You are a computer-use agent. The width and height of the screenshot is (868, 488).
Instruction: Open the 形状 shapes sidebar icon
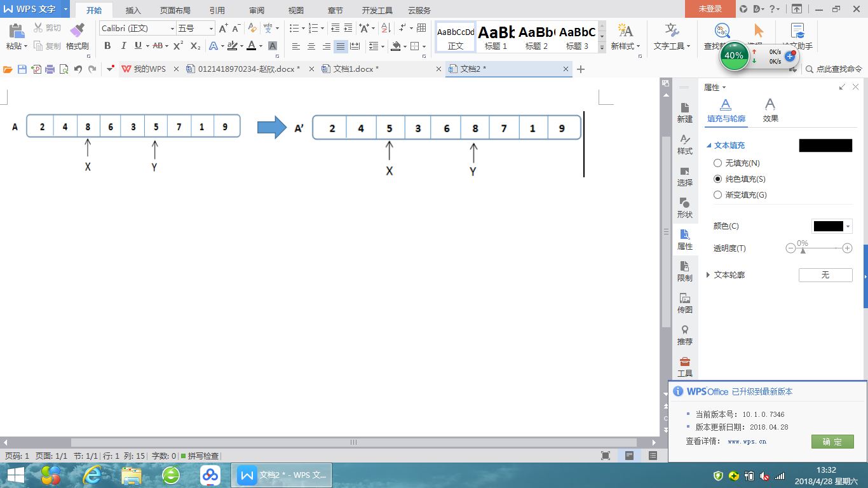(684, 207)
